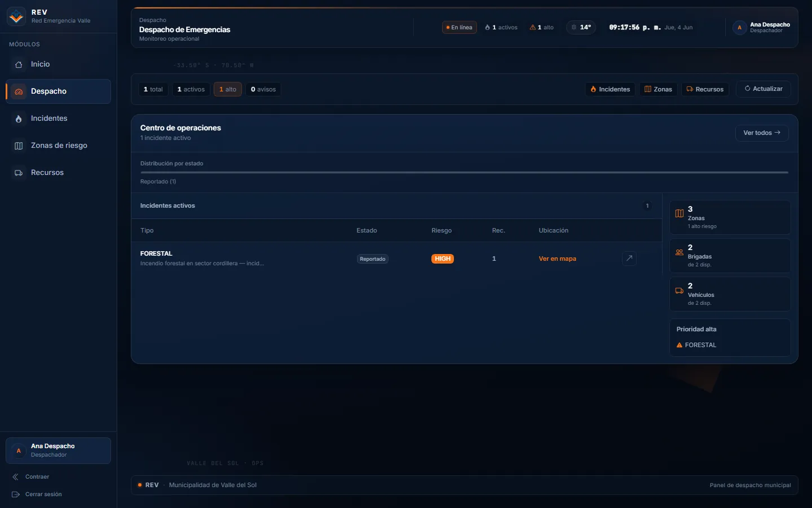Filter by the '1 activos' chip
812x508 pixels.
[x=191, y=89]
